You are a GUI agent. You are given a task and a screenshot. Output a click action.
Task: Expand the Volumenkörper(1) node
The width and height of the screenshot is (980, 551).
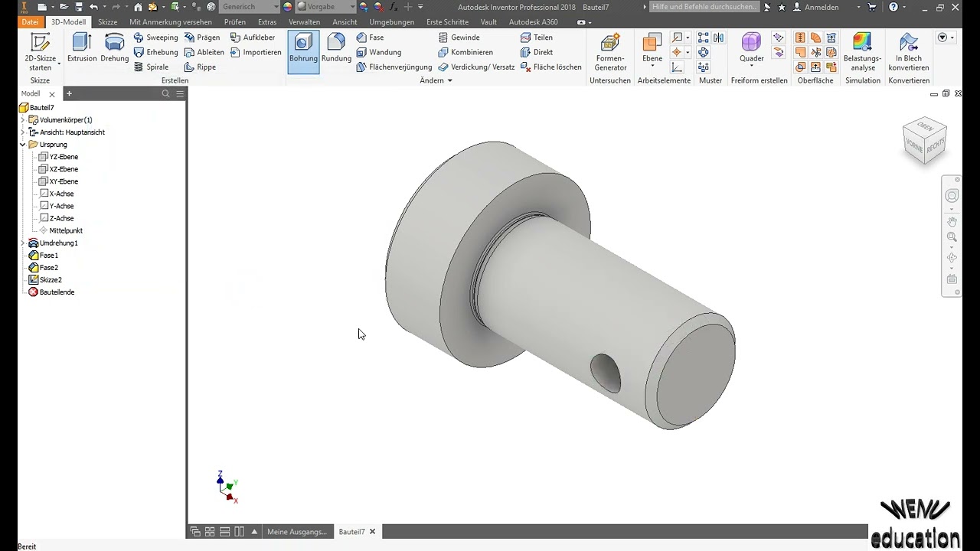point(23,120)
